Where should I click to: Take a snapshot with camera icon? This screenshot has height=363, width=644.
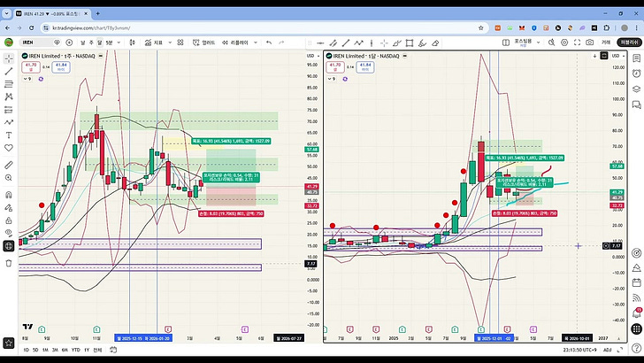coord(590,42)
